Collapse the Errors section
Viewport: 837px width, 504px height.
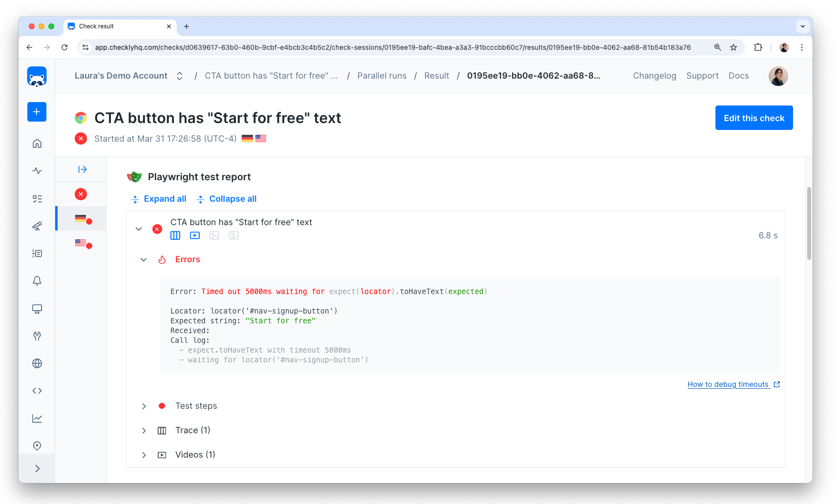point(144,260)
